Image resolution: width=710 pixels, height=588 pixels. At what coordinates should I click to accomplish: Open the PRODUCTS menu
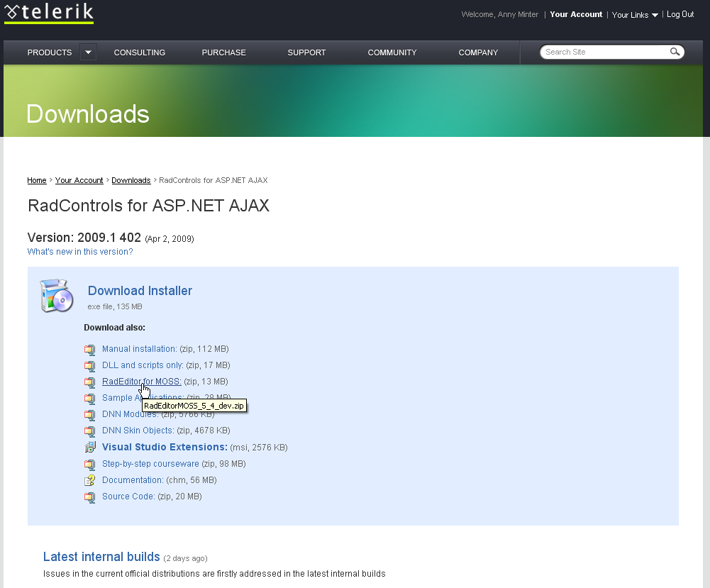click(x=50, y=52)
